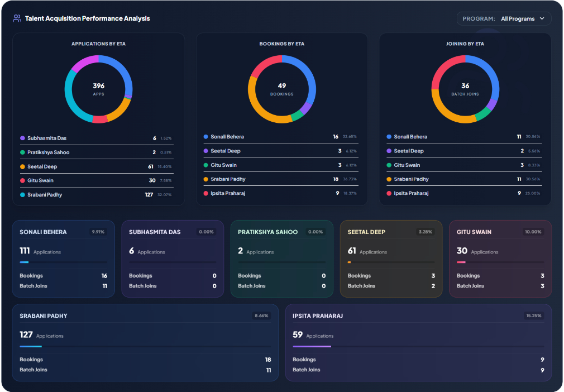
Task: Click the Gitu Swain row in Joining by ETA
Action: coord(464,165)
